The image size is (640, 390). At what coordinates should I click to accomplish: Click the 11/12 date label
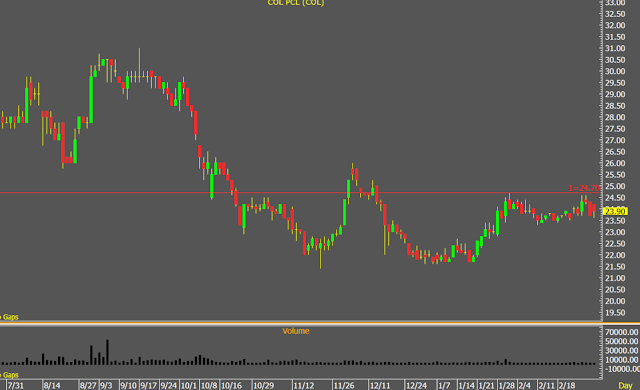point(304,386)
